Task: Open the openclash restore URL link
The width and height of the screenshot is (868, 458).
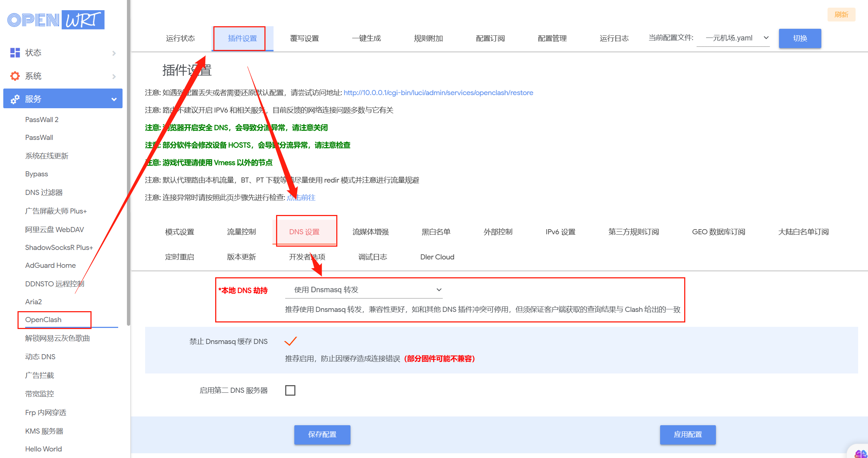Action: 438,93
